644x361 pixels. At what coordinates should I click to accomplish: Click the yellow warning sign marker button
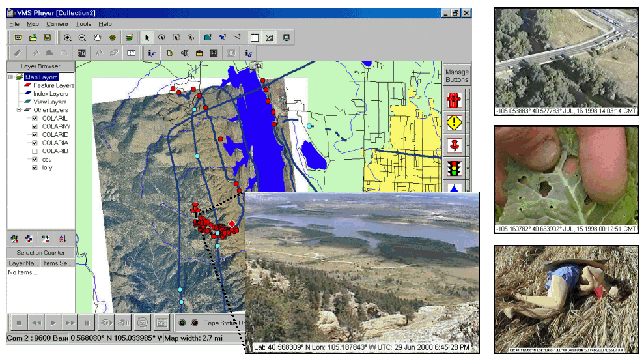454,123
